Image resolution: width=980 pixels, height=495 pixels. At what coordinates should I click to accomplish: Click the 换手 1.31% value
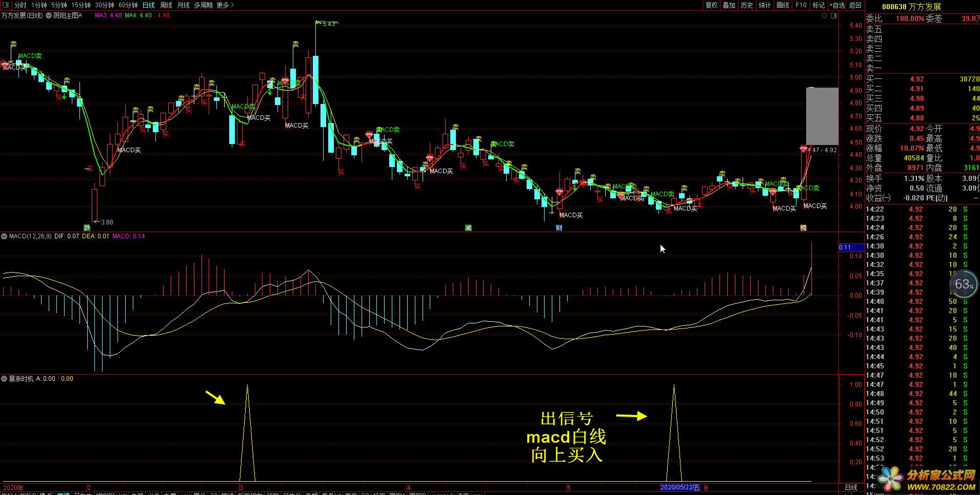914,178
